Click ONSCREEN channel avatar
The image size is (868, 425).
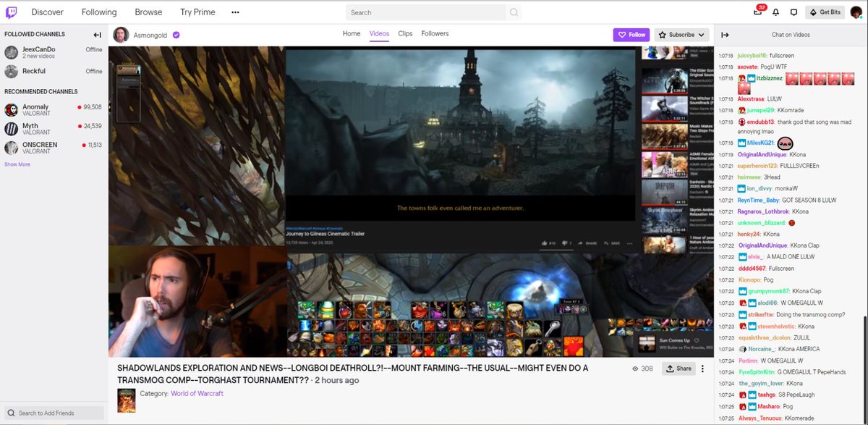[x=11, y=148]
